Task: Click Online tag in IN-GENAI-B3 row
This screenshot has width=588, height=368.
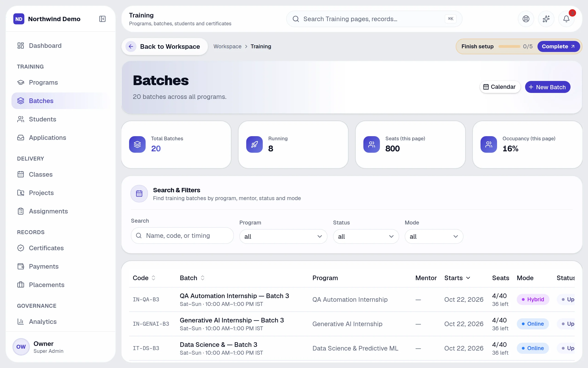Action: [533, 324]
